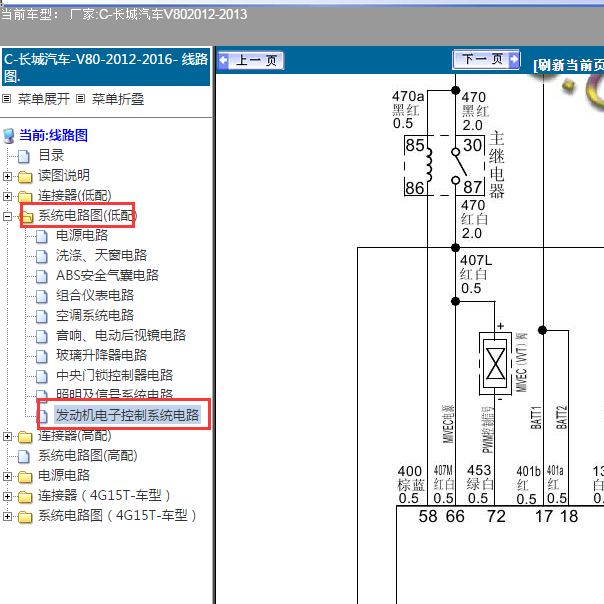Click the 读图说明 folder icon
The height and width of the screenshot is (604, 604).
tap(25, 176)
